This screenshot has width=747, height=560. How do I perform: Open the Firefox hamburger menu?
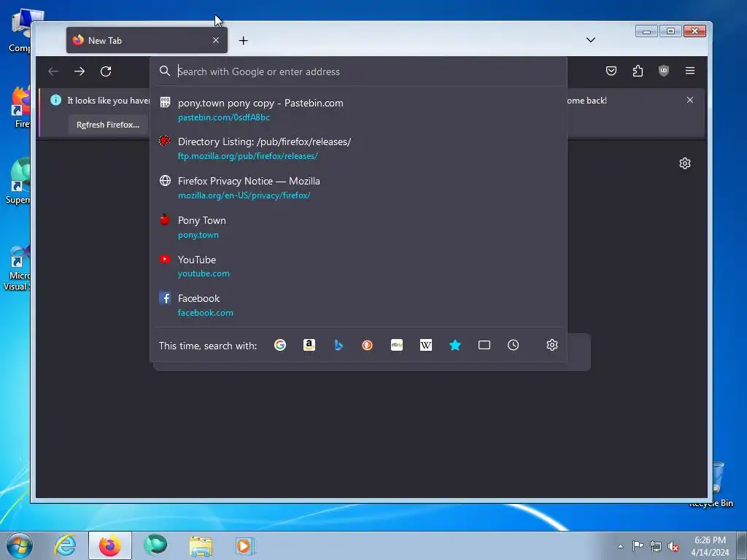[690, 71]
